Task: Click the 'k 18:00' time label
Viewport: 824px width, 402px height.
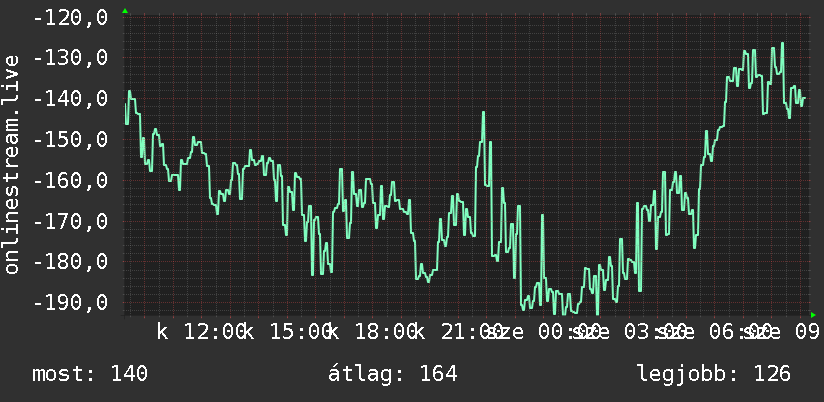Action: (x=371, y=333)
